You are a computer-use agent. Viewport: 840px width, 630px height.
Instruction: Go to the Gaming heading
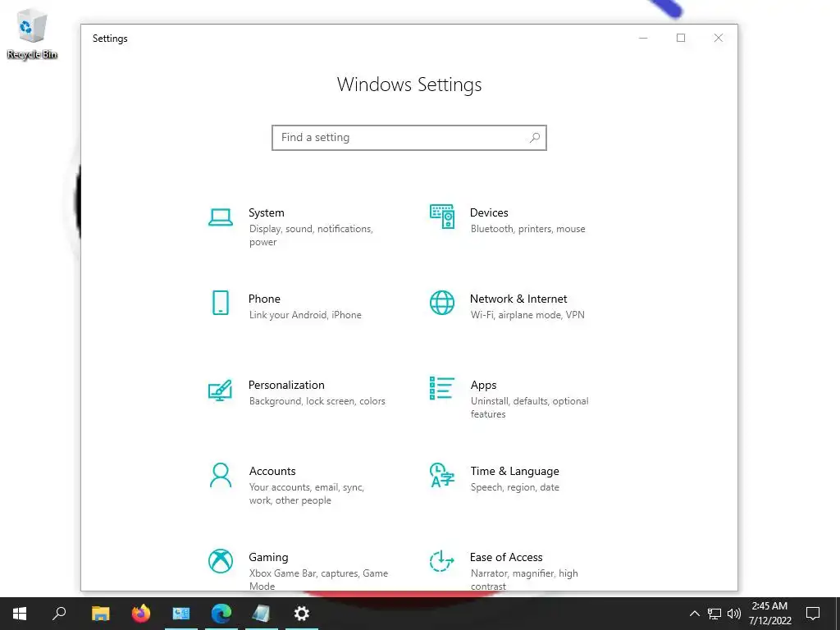point(268,558)
